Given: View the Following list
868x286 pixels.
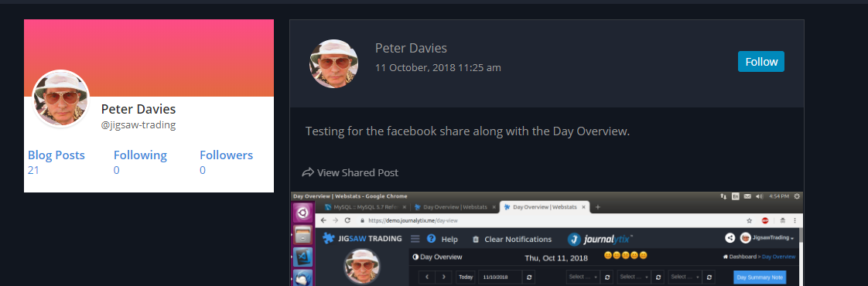Looking at the screenshot, I should (140, 155).
